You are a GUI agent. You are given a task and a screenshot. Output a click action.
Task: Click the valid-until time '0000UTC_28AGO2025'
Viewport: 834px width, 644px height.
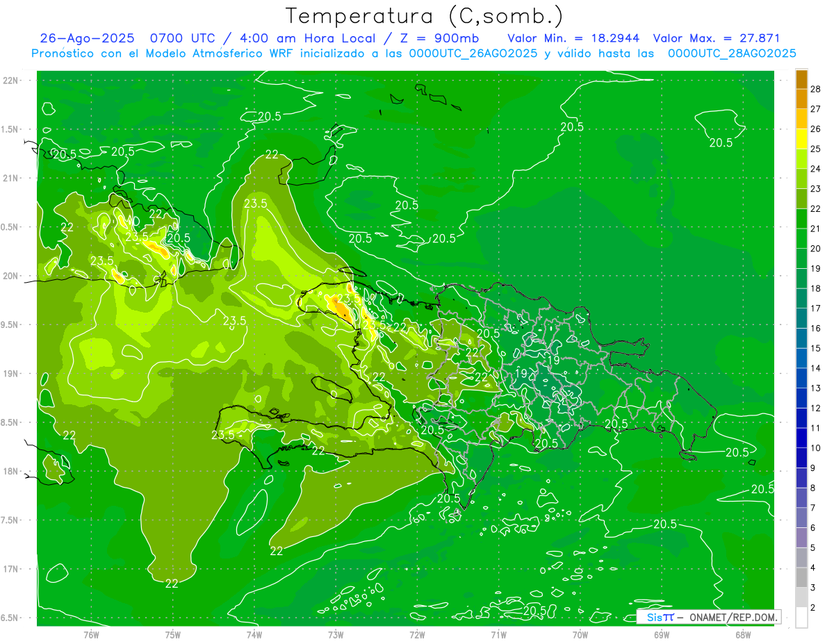point(732,53)
